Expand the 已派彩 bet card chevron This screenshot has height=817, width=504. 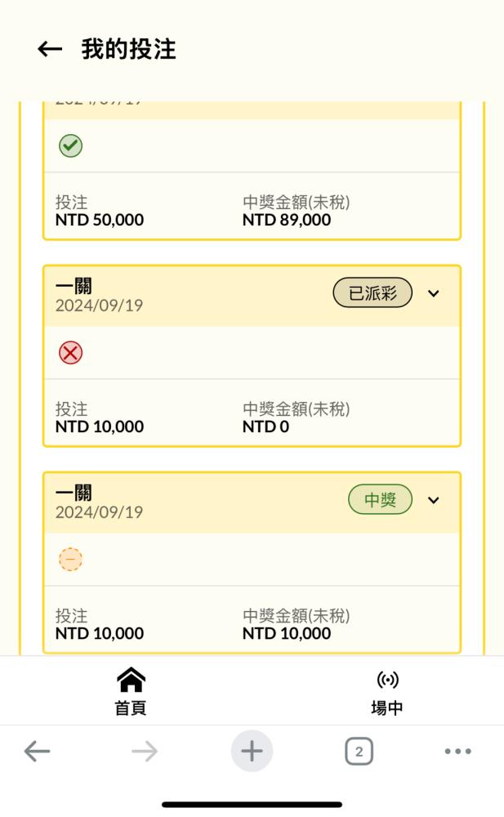click(433, 293)
